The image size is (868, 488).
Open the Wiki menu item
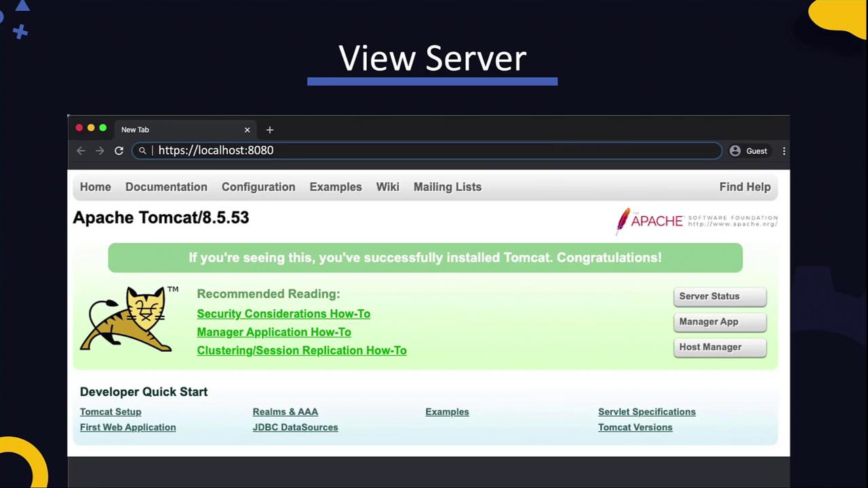(388, 187)
